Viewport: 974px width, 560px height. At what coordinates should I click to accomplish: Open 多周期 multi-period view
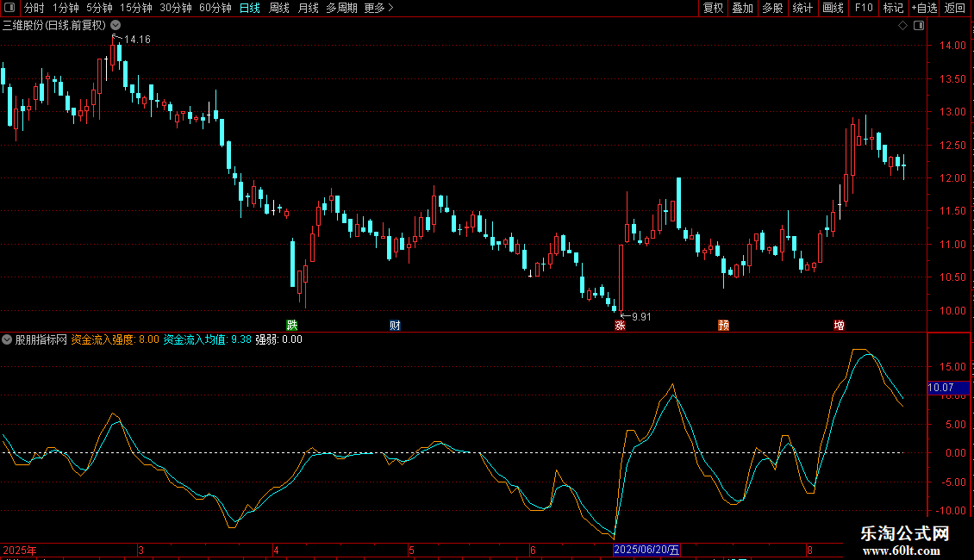pos(341,8)
